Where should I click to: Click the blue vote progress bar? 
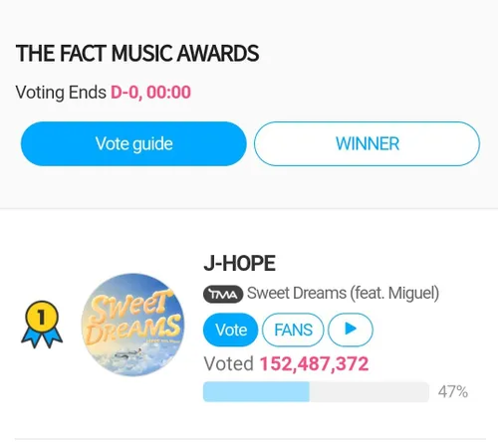256,392
